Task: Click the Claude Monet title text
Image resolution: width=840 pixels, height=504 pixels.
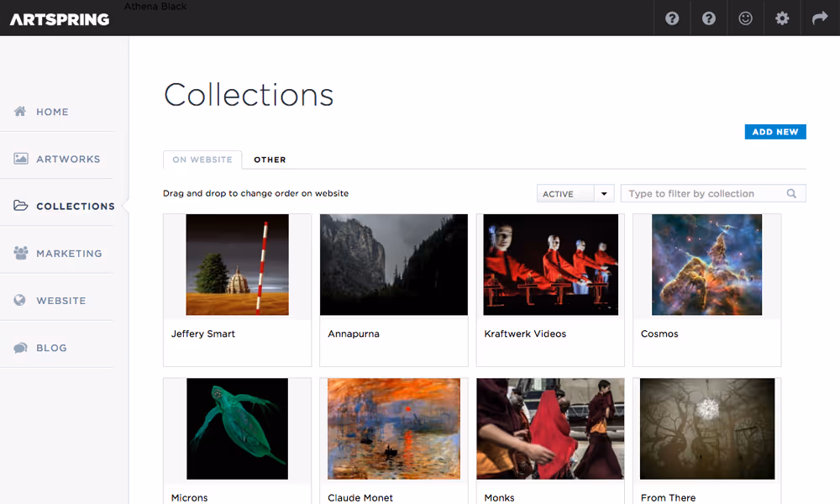Action: coord(360,497)
